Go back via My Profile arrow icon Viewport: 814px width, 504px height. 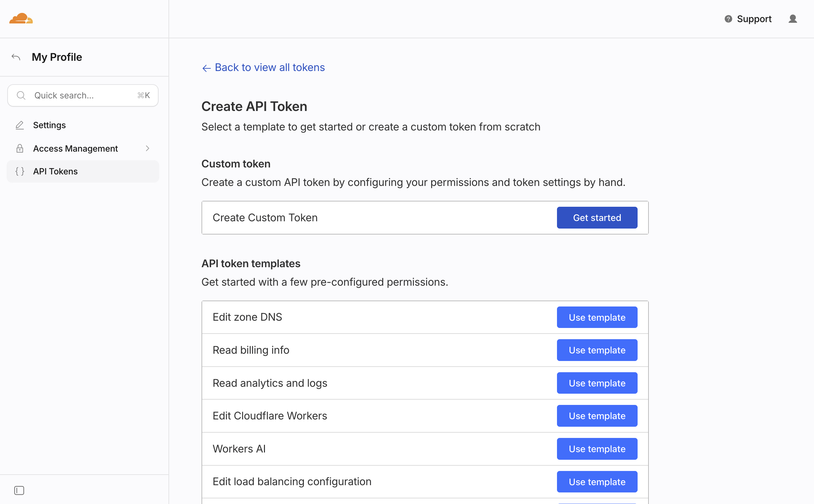click(16, 57)
